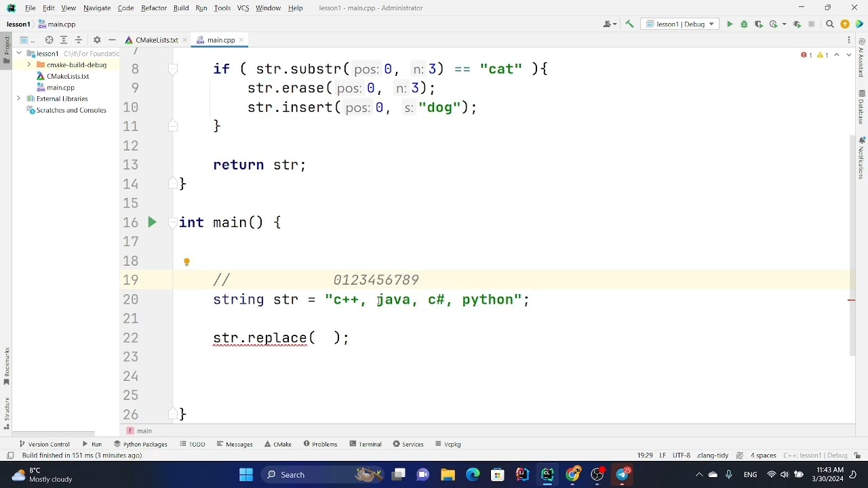This screenshot has height=488, width=868.
Task: Open the Refactor menu
Action: pos(154,8)
